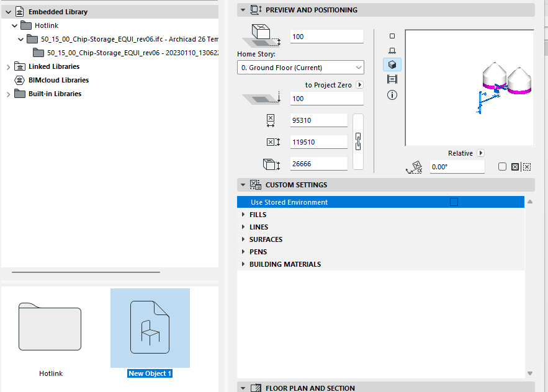Screen dimensions: 548x392
Task: Expand the Built-in Libraries node
Action: (x=9, y=94)
